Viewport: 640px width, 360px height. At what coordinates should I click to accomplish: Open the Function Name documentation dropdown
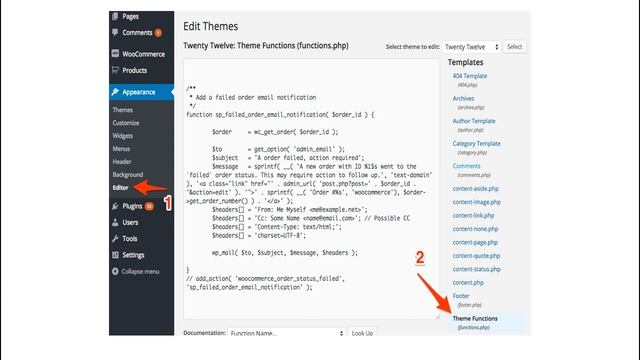click(x=287, y=333)
